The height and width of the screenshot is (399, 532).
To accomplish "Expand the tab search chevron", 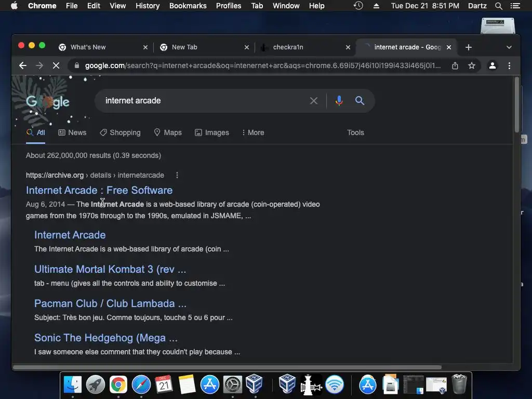I will (509, 47).
